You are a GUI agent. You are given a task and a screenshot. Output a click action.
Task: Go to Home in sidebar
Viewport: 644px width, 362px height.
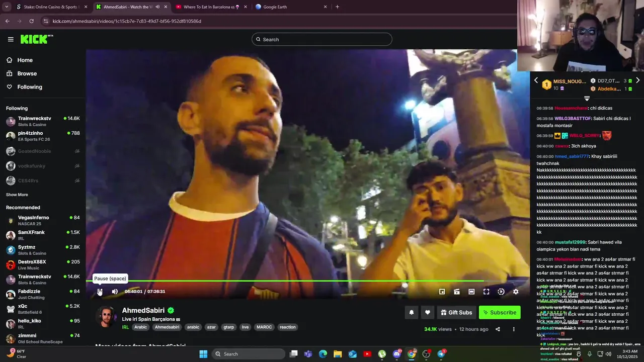(25, 60)
